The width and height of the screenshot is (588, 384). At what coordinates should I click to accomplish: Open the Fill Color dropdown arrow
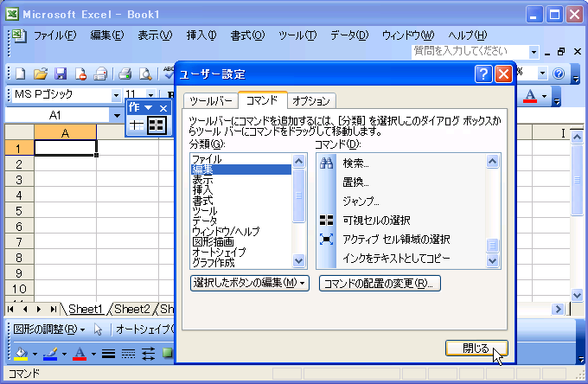[35, 354]
